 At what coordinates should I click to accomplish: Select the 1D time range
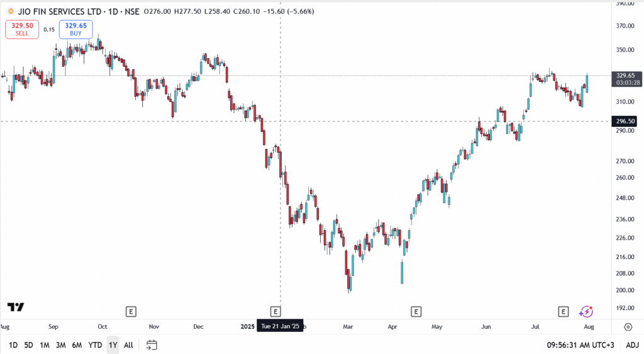13,345
